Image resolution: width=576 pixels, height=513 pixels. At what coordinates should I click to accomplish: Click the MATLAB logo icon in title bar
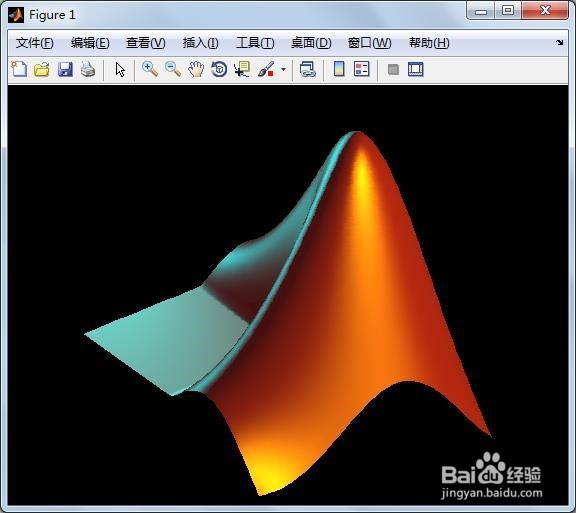pyautogui.click(x=16, y=15)
